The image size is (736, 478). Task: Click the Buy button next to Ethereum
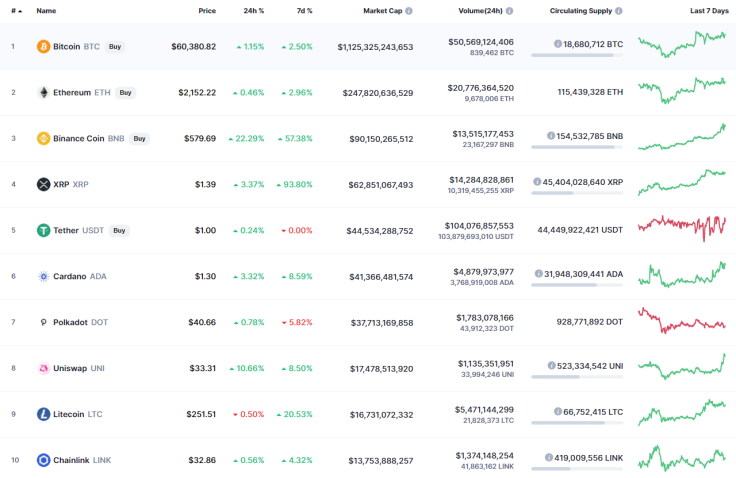click(125, 93)
